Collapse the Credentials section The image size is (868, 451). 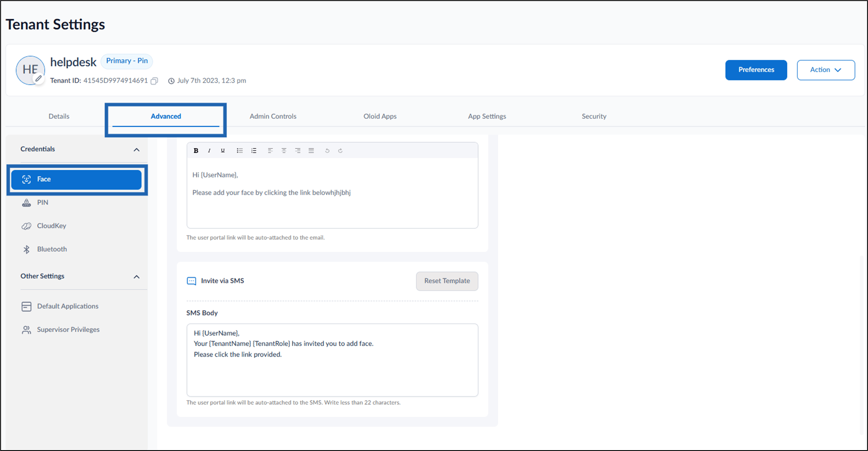136,150
